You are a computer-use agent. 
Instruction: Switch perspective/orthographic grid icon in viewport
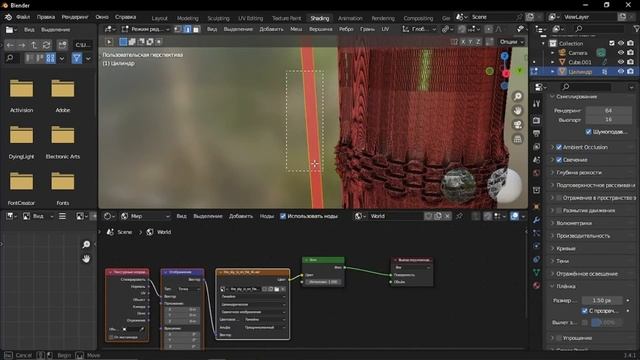pyautogui.click(x=518, y=139)
